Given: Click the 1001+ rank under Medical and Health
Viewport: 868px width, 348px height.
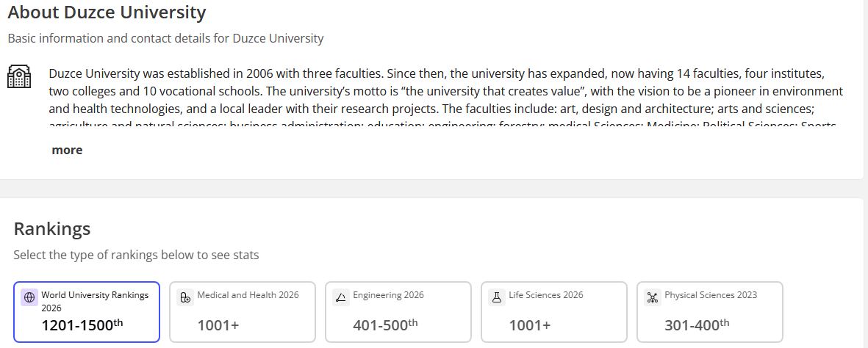Looking at the screenshot, I should pyautogui.click(x=218, y=326).
